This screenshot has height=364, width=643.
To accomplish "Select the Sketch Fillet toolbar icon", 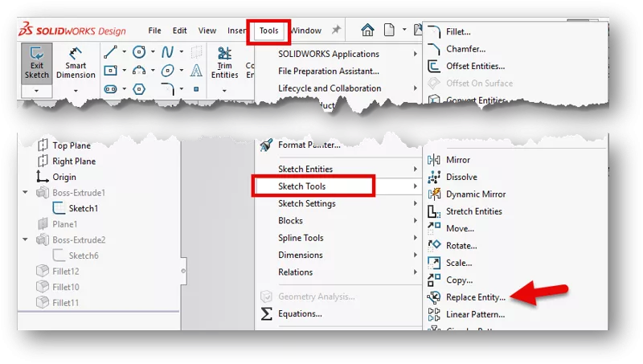I will pyautogui.click(x=167, y=89).
